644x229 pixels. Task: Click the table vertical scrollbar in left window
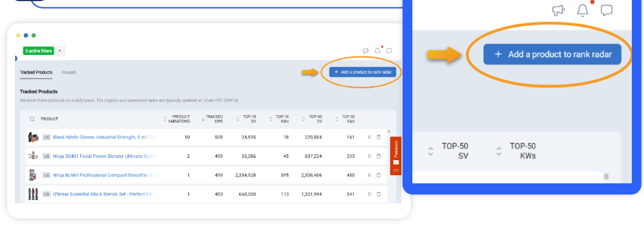[x=389, y=131]
